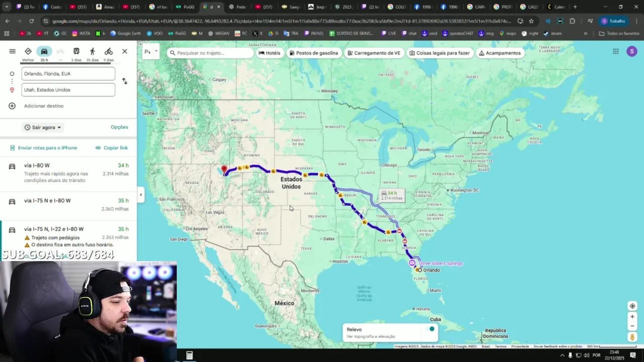Click the Three Sisters Springs map marker
Screen dimensions: 644x362
tap(412, 263)
